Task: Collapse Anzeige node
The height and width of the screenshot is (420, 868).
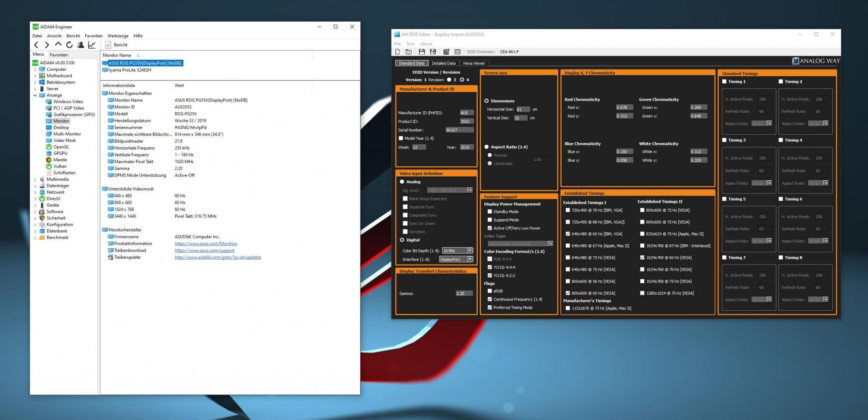Action: (35, 95)
